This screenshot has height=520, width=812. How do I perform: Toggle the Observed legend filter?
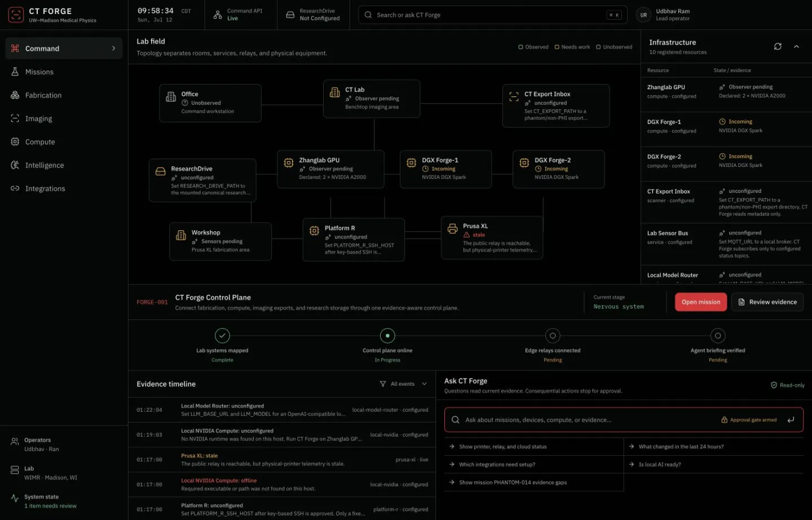(533, 47)
